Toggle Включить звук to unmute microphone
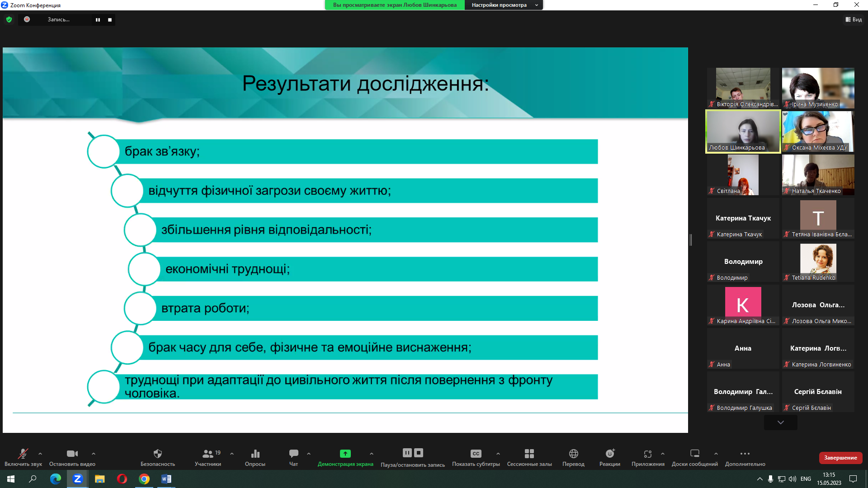Screen dimensions: 868x488 [23, 456]
